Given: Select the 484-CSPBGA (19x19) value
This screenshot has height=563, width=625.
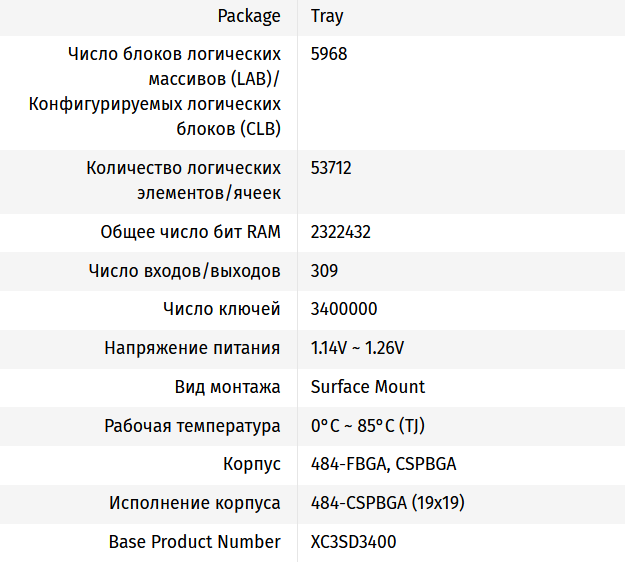Looking at the screenshot, I should [x=387, y=503].
